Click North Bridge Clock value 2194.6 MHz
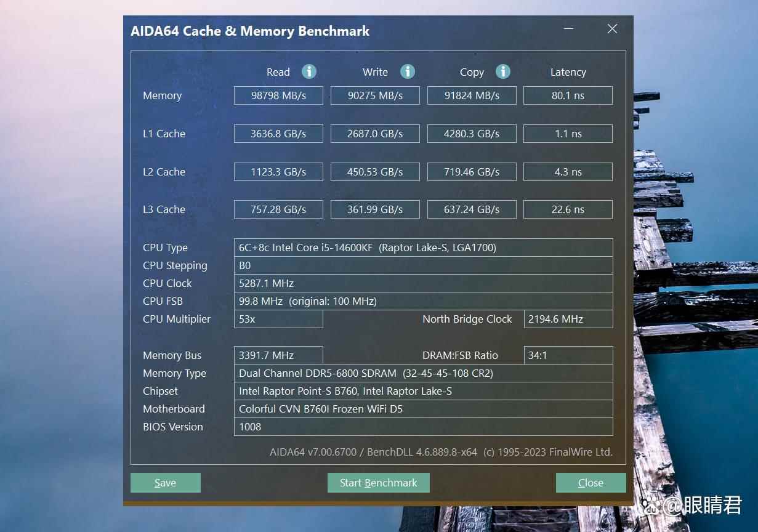The height and width of the screenshot is (532, 758). coord(568,319)
